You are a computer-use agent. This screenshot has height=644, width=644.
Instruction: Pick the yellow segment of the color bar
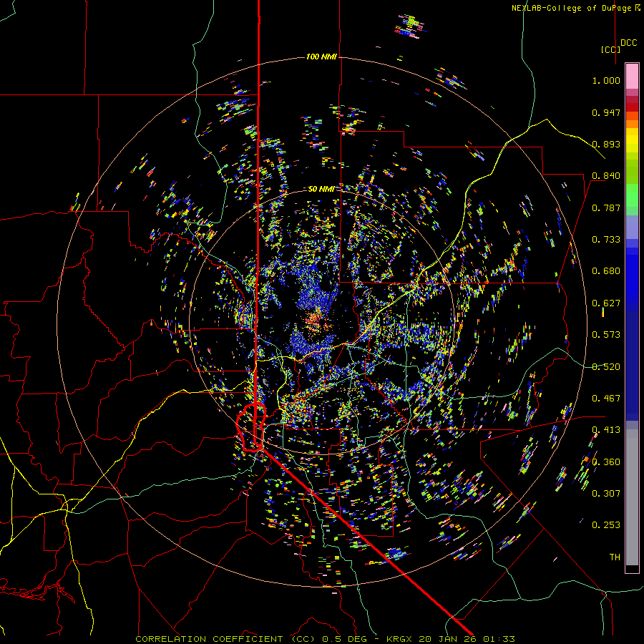(632, 140)
